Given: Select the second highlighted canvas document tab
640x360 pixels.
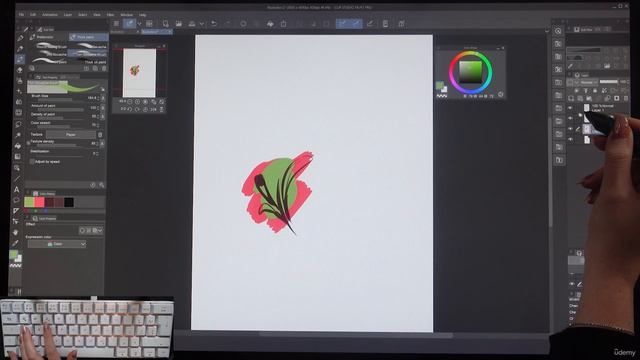Looking at the screenshot, I should tap(156, 32).
